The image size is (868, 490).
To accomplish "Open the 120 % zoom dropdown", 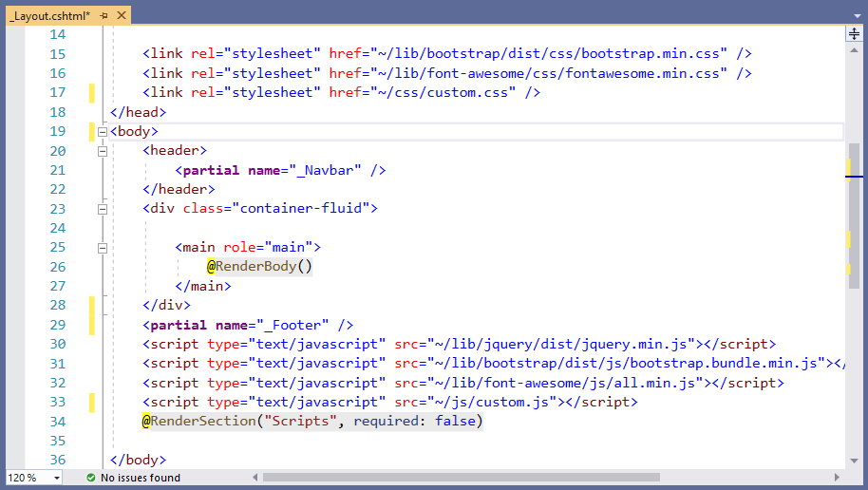I will [x=56, y=478].
